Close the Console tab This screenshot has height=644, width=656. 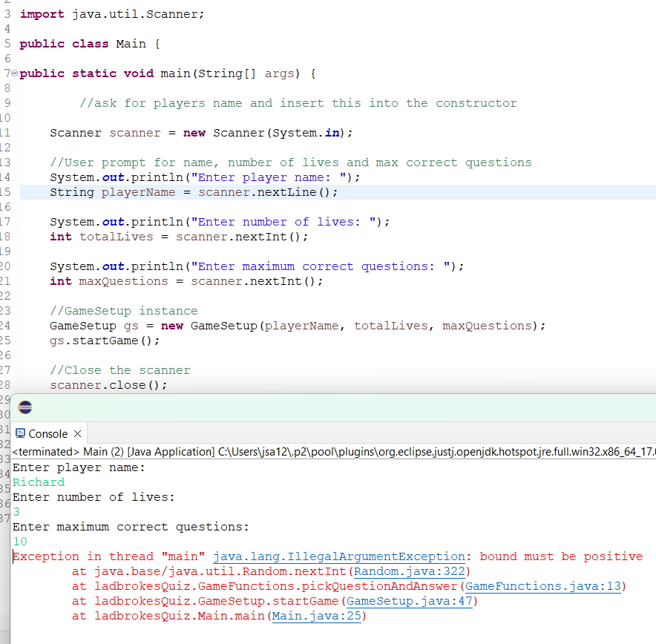[77, 433]
